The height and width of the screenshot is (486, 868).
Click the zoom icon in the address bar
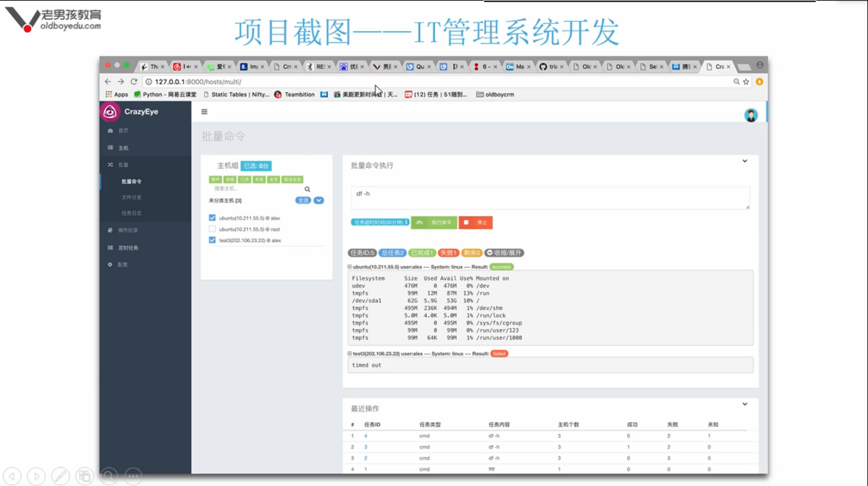[736, 81]
